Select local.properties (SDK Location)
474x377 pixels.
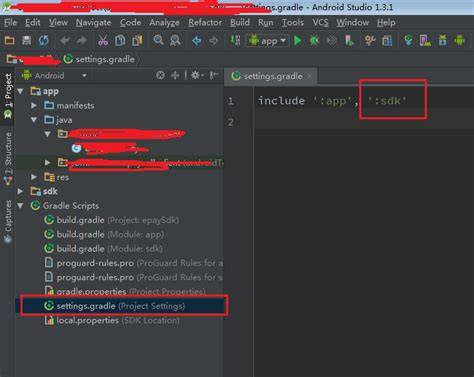(x=112, y=320)
